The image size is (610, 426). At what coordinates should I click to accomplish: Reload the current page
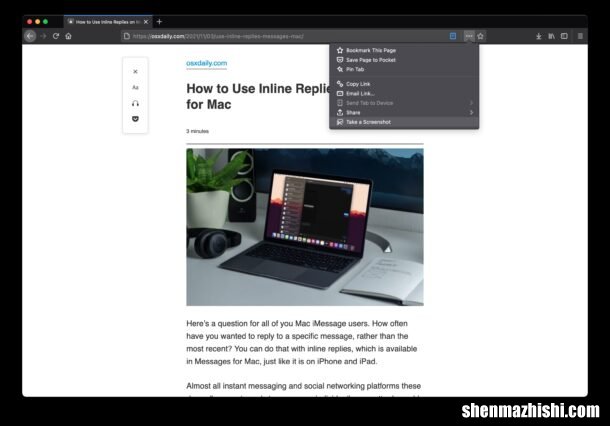[56, 36]
